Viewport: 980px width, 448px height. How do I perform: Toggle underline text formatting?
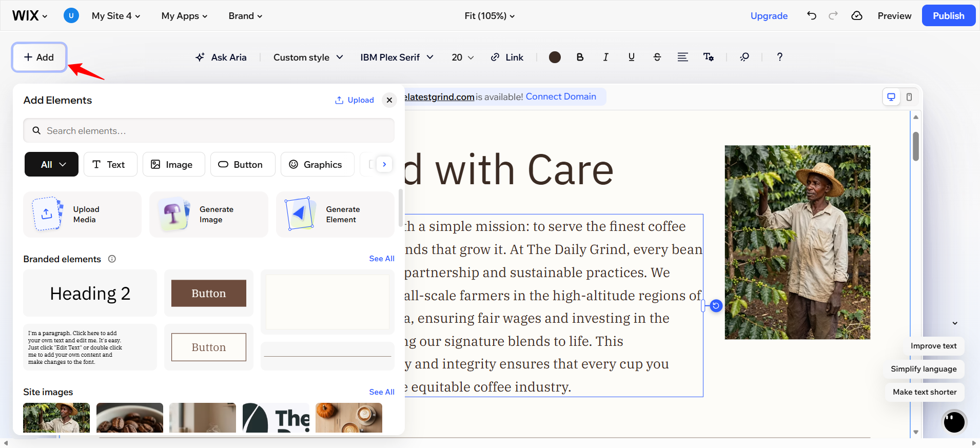[631, 57]
